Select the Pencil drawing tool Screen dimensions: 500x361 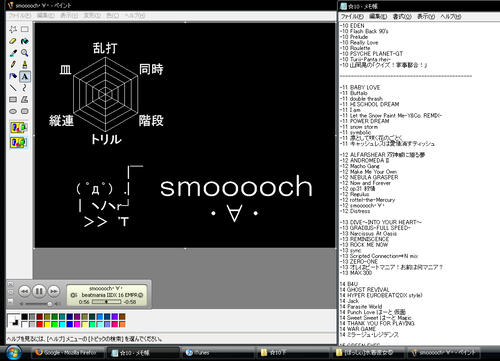pyautogui.click(x=13, y=65)
